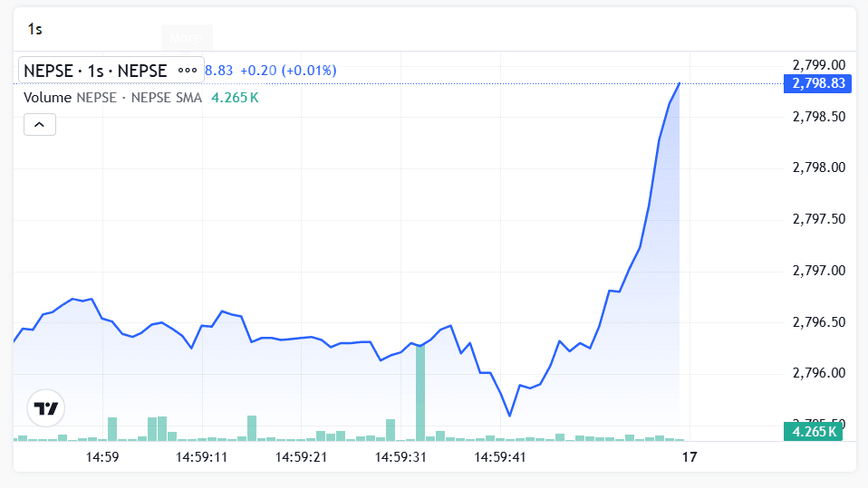
Task: Click the 2,796.50 price axis label
Action: (x=819, y=322)
